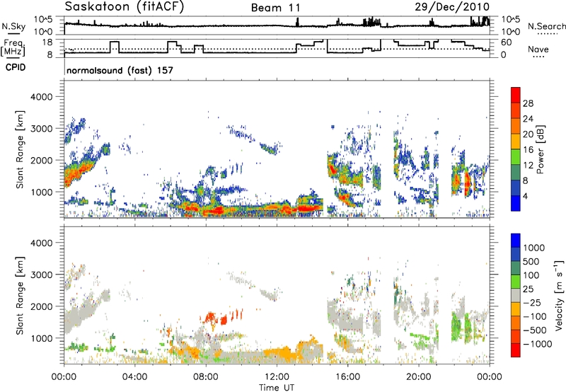This screenshot has width=566, height=392.
Task: Click the '20:00' time axis tick
Action: (418, 377)
